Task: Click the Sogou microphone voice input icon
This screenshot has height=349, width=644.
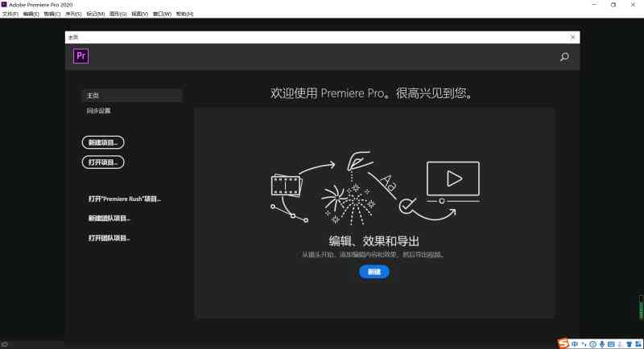Action: click(602, 344)
